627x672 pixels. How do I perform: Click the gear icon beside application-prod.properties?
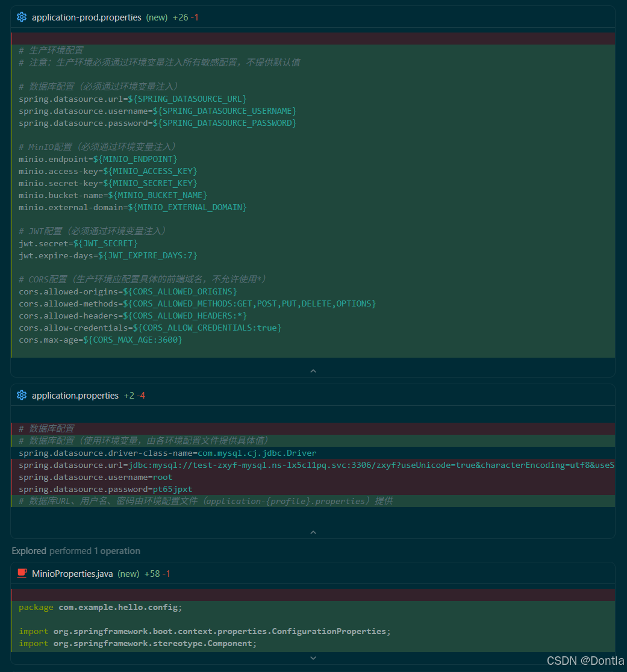22,17
